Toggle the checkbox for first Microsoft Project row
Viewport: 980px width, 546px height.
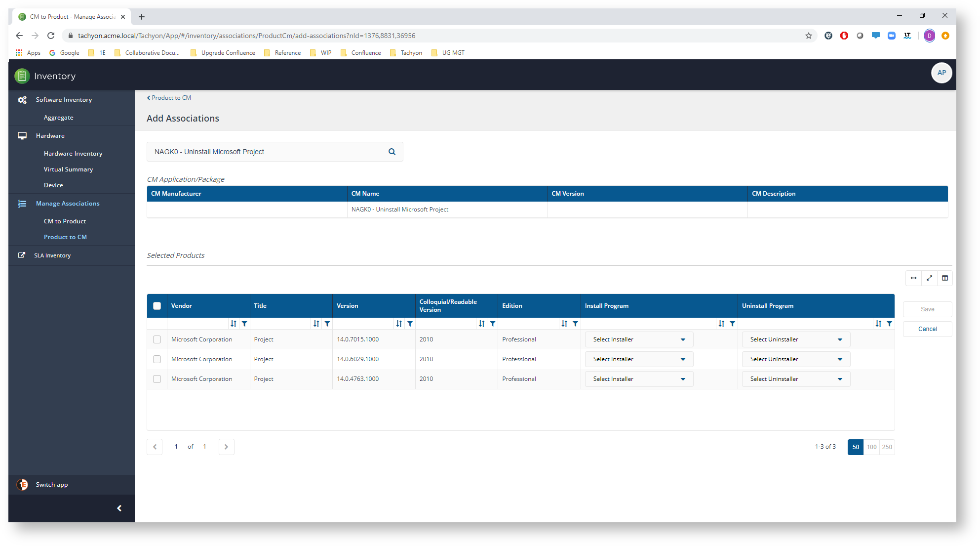157,339
